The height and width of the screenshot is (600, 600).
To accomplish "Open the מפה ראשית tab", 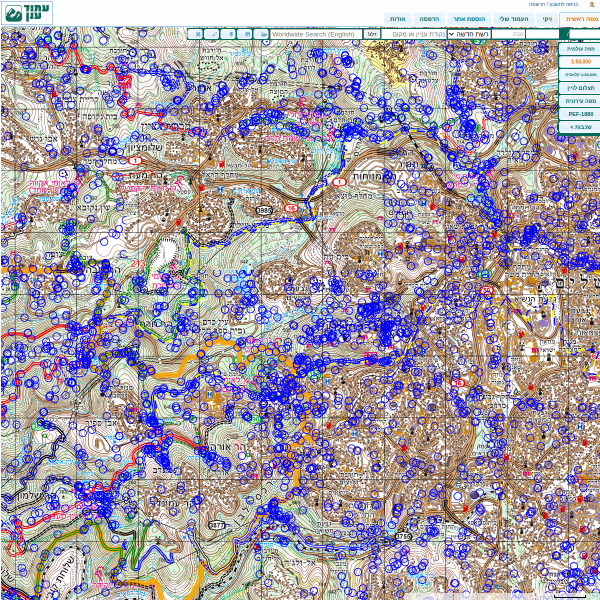I will point(581,19).
